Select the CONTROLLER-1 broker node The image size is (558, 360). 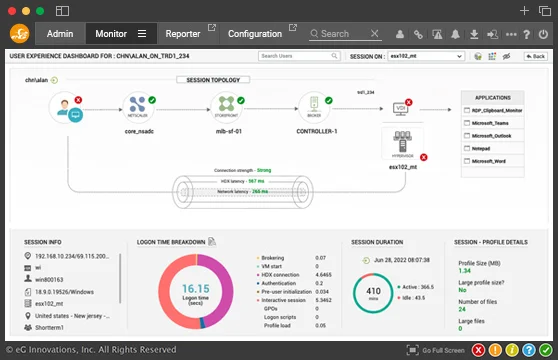(x=314, y=107)
